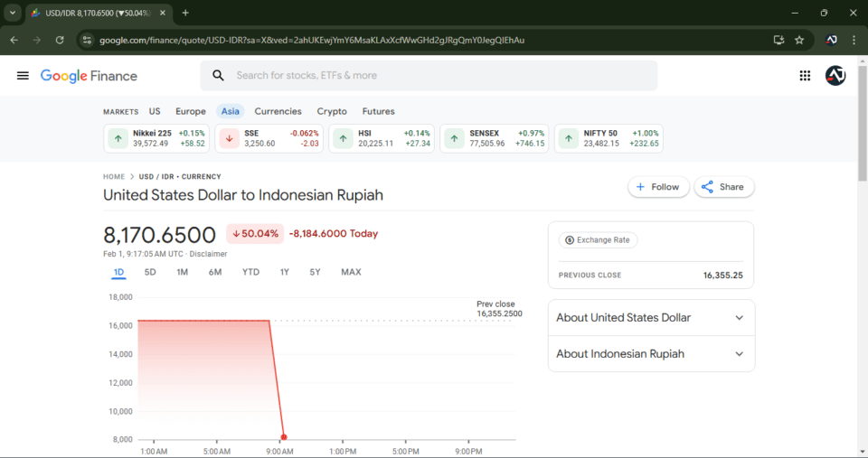Select the 5D chart range
The height and width of the screenshot is (458, 868).
[x=150, y=272]
